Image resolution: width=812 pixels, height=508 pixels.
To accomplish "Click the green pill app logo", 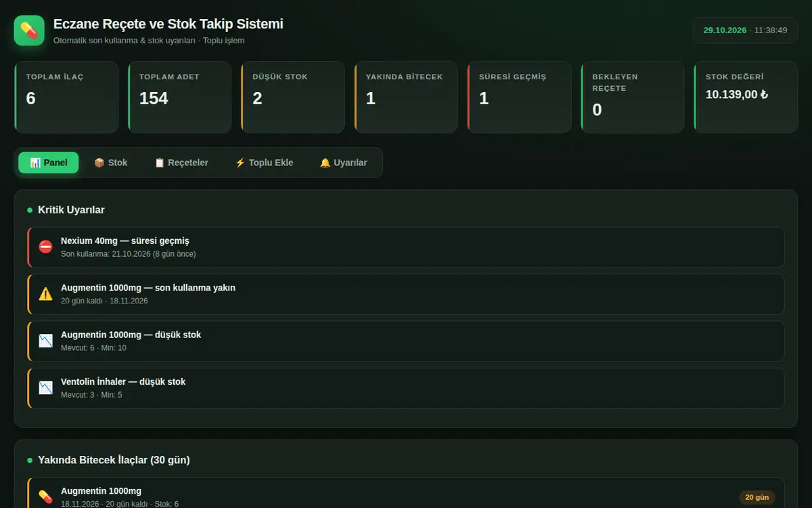I will (x=29, y=30).
